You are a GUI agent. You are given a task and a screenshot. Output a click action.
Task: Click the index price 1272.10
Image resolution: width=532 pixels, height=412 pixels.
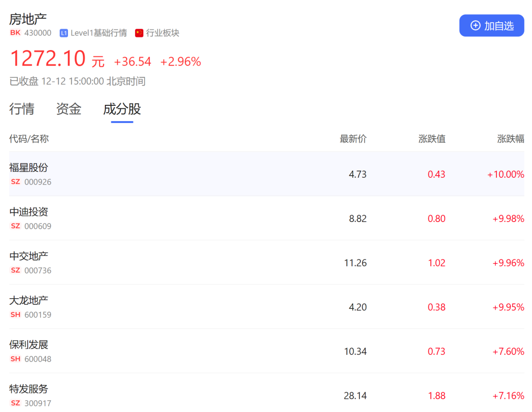pyautogui.click(x=48, y=58)
